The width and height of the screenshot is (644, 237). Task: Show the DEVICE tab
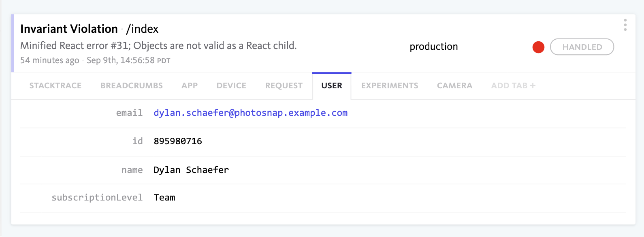point(231,85)
